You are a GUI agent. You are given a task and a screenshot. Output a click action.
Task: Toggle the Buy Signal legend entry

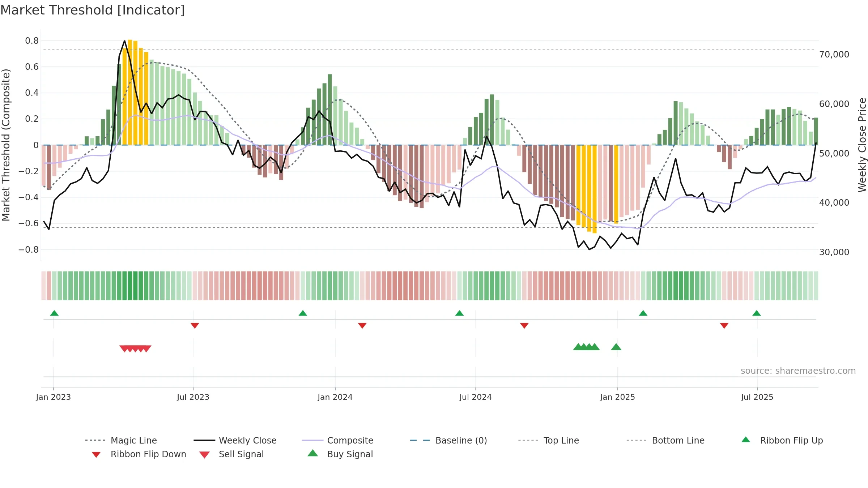[x=340, y=454]
